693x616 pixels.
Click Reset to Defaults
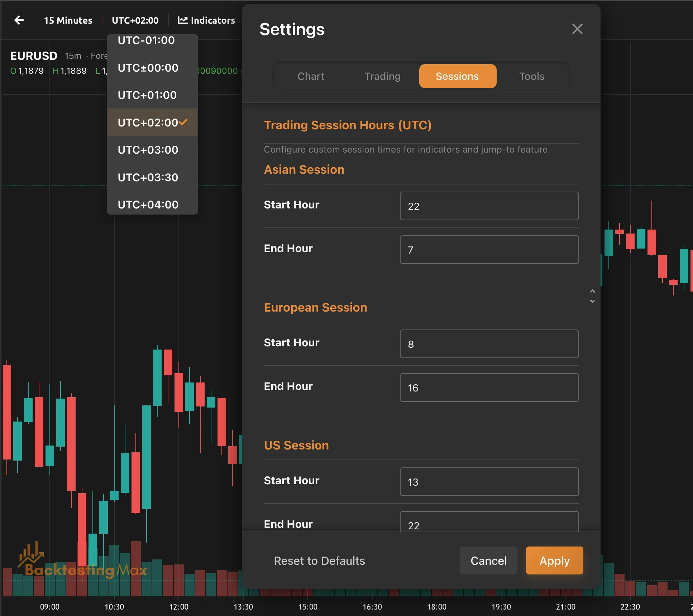319,560
